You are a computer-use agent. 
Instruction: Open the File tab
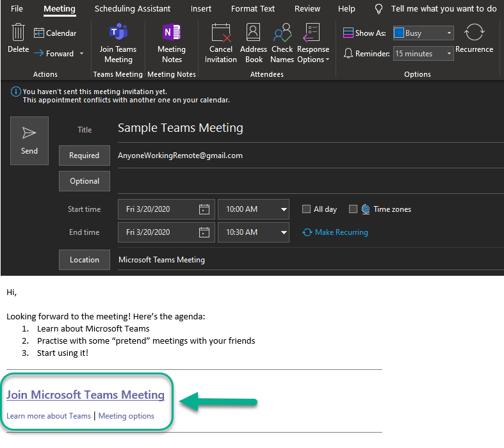pyautogui.click(x=17, y=9)
